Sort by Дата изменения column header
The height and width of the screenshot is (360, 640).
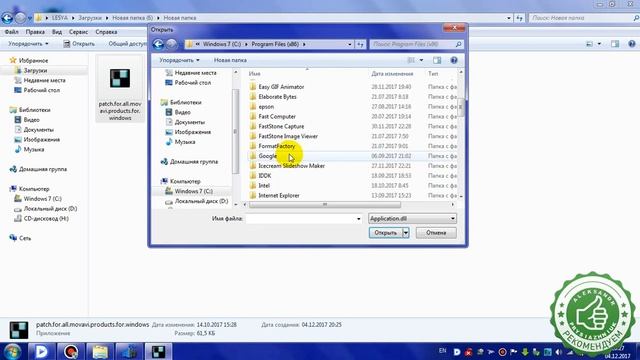pyautogui.click(x=392, y=74)
